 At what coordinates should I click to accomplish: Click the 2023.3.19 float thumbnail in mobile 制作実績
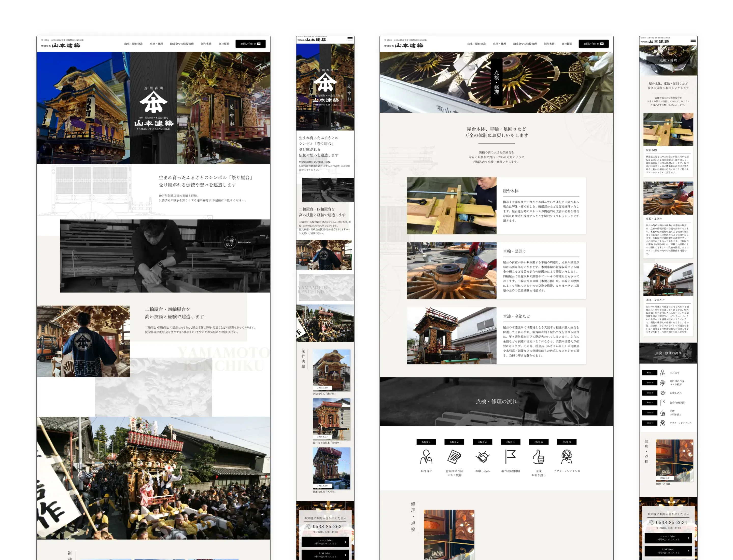point(331,370)
